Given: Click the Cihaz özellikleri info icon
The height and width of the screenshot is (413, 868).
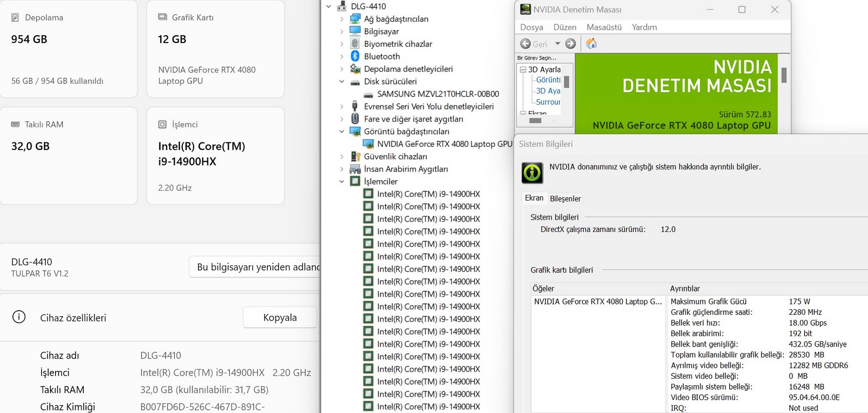Looking at the screenshot, I should 19,317.
